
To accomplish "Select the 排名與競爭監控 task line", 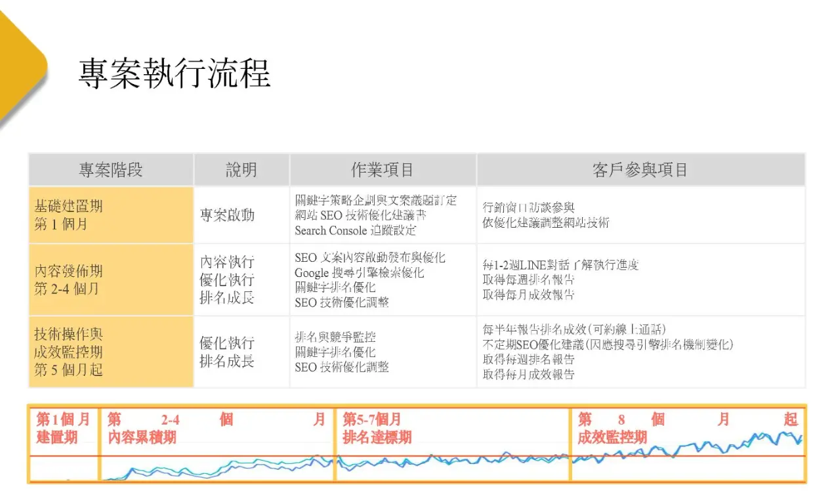I will coord(335,337).
